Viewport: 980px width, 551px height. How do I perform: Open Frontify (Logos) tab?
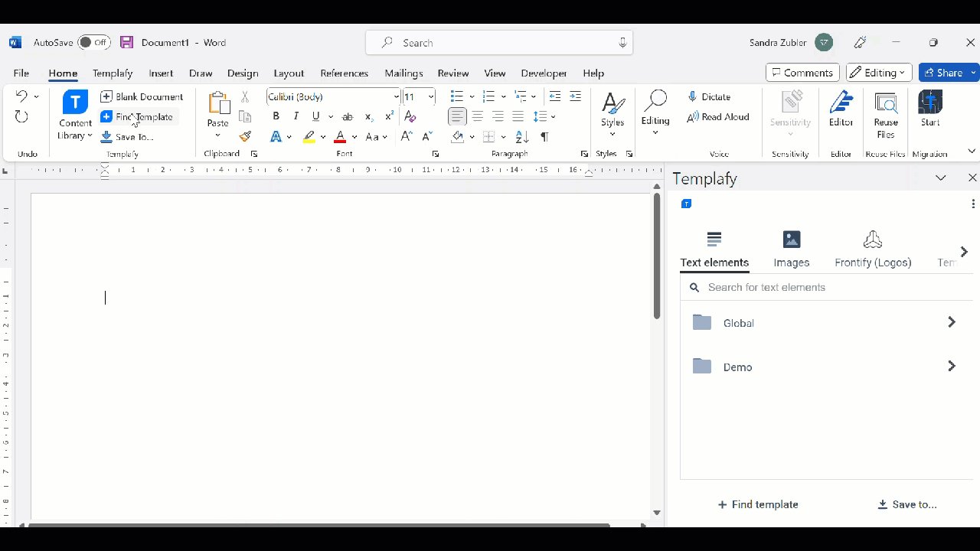(873, 249)
